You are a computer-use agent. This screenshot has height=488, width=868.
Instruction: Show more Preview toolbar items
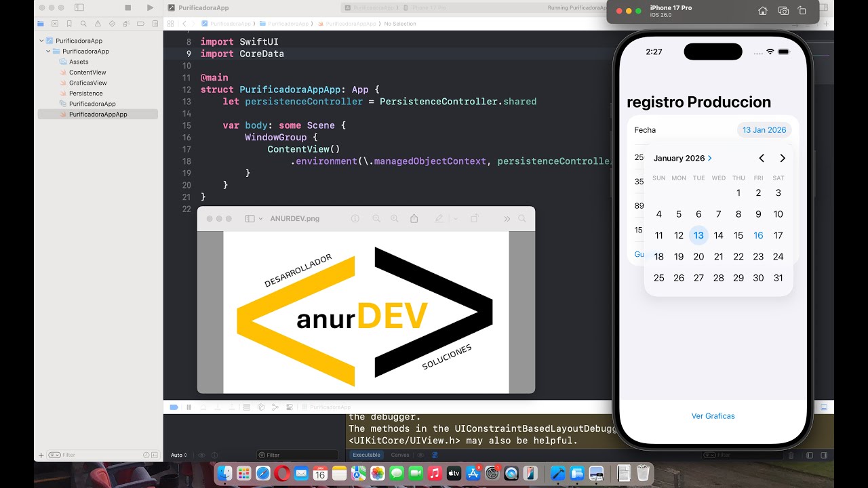507,219
